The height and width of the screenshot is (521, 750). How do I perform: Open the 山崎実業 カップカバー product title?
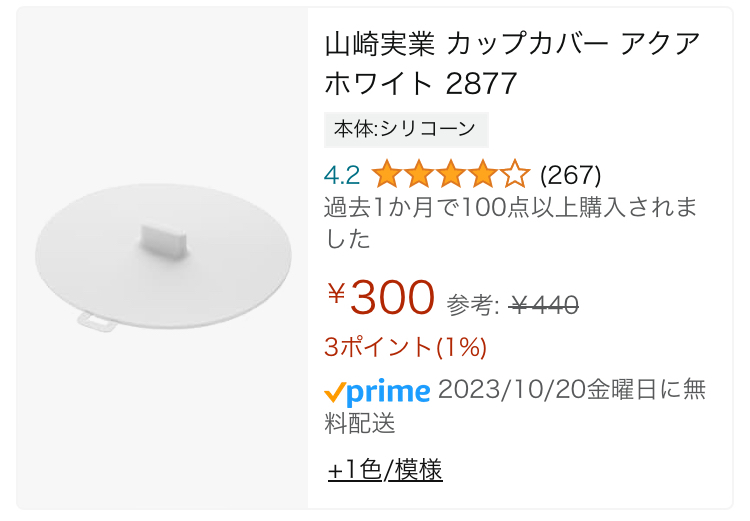[512, 62]
